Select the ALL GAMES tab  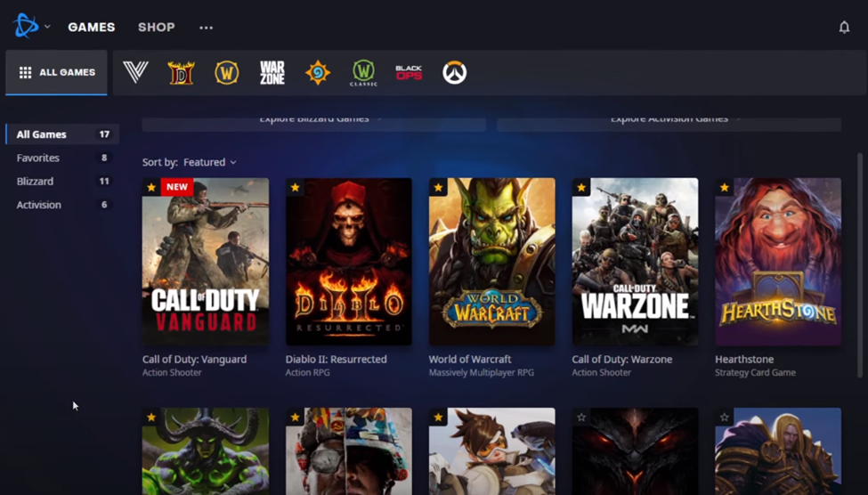(56, 72)
